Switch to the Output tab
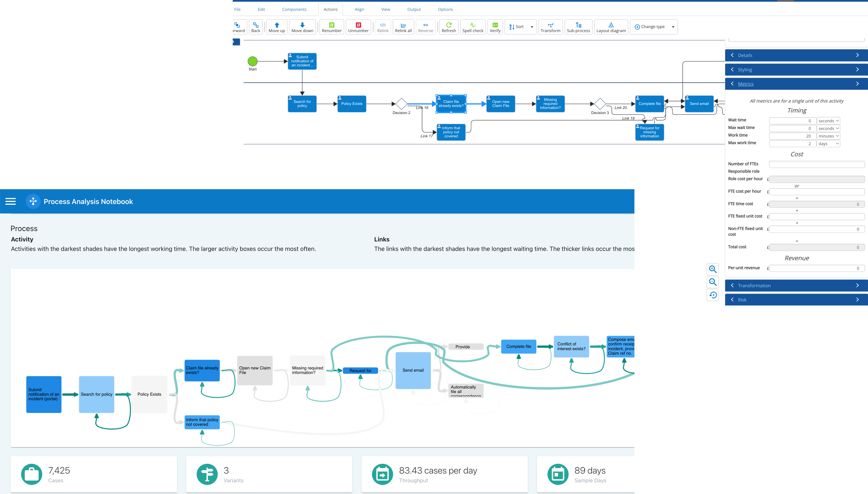The image size is (868, 494). click(414, 9)
